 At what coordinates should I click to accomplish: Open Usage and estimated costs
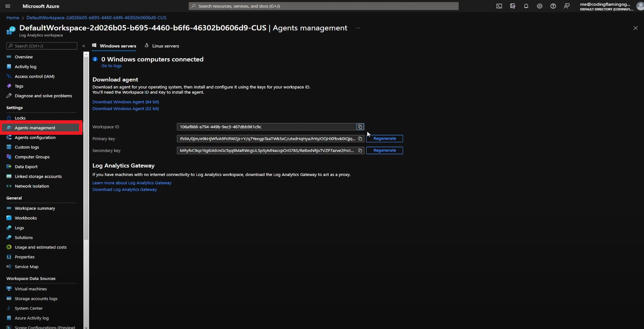(41, 247)
